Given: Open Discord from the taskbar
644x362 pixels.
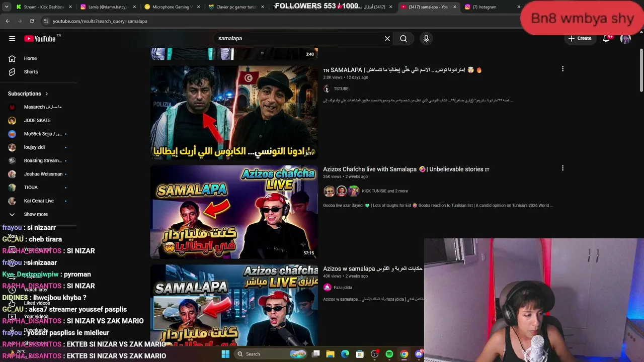Looking at the screenshot, I should coord(419,354).
